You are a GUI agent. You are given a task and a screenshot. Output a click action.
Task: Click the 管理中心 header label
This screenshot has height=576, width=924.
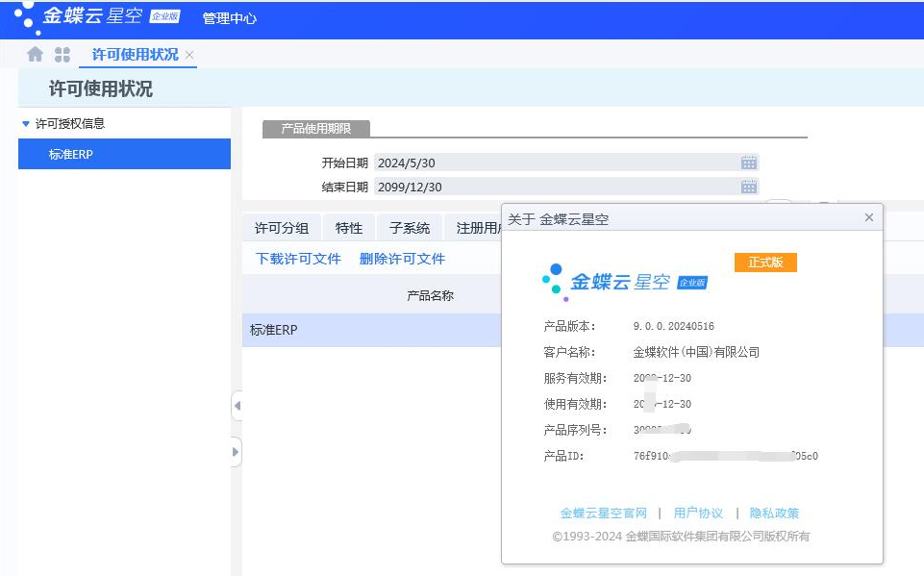coord(229,18)
